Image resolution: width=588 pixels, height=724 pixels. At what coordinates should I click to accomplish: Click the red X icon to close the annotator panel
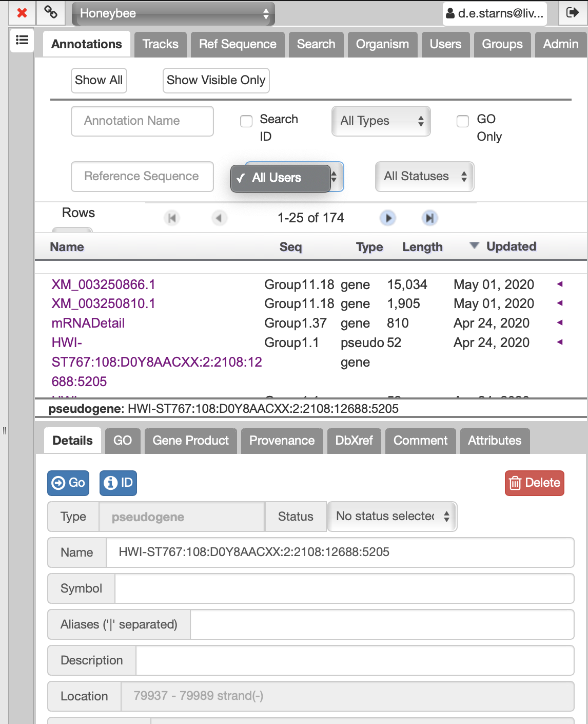click(x=21, y=13)
